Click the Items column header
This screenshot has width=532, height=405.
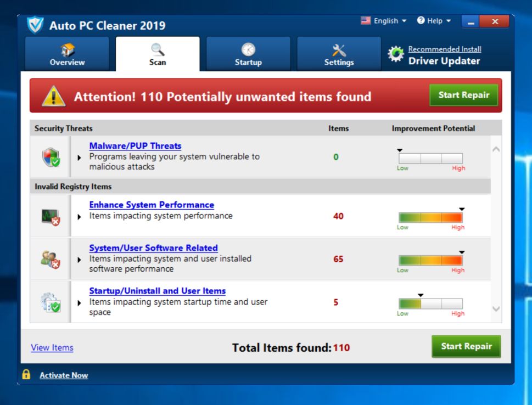338,128
